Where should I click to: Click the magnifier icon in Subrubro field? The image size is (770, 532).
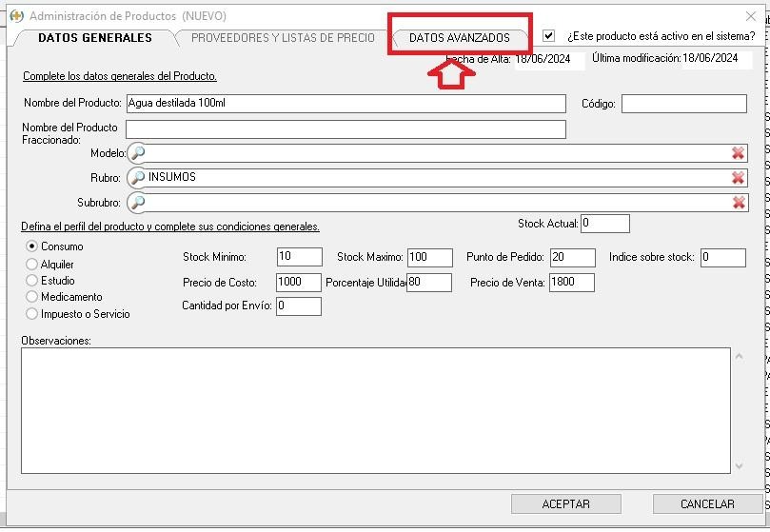(x=138, y=202)
